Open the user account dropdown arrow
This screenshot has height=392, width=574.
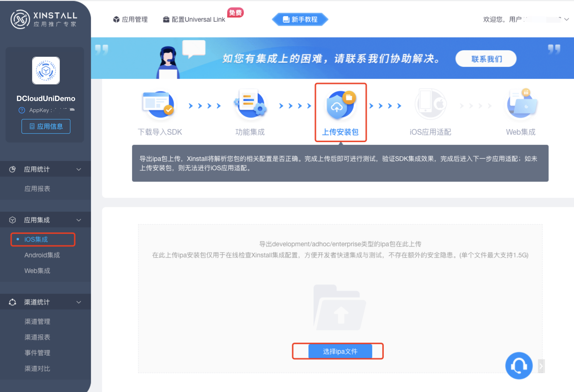[x=567, y=19]
